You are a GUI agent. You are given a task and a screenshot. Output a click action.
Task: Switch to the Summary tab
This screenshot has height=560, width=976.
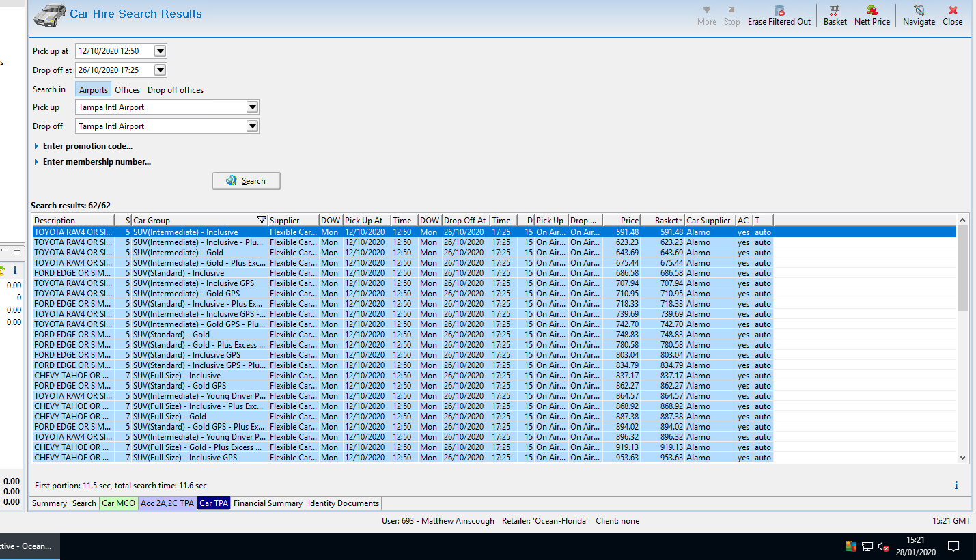click(x=49, y=503)
